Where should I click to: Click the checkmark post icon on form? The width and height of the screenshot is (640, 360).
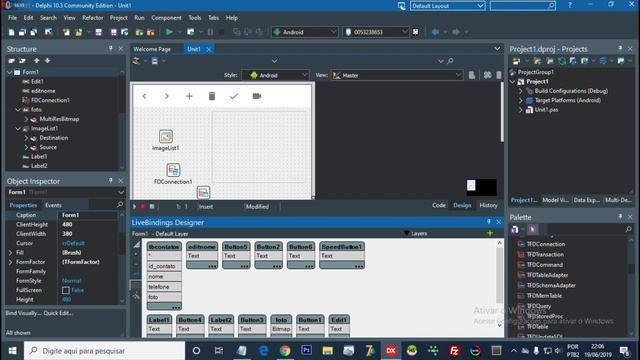(234, 96)
